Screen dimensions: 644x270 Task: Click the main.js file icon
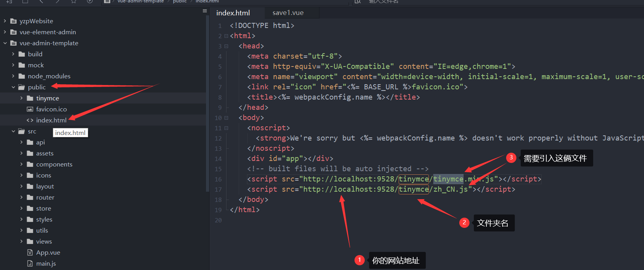[x=30, y=263]
